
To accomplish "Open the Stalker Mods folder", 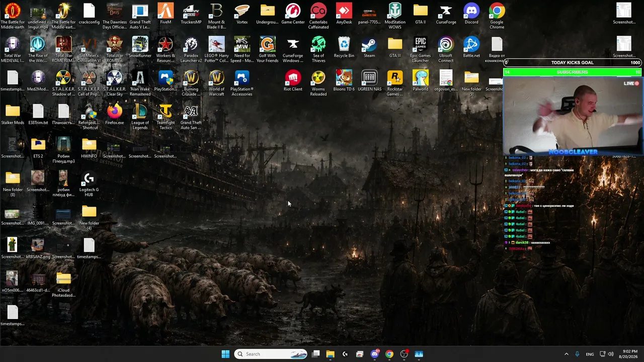I will (13, 115).
